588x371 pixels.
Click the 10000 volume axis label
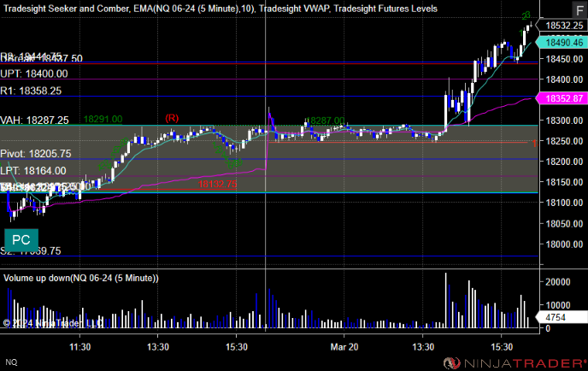(x=557, y=305)
